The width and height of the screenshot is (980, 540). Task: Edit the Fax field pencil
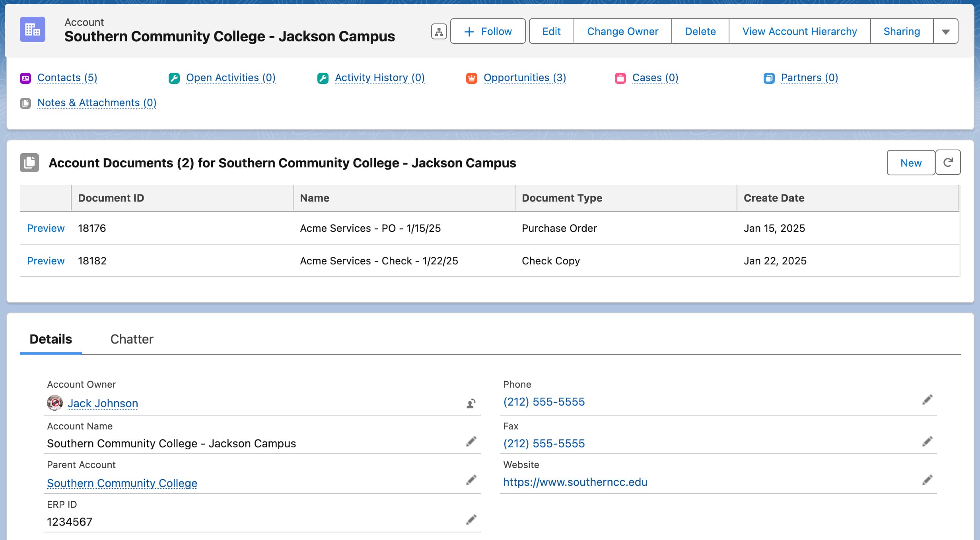(927, 442)
